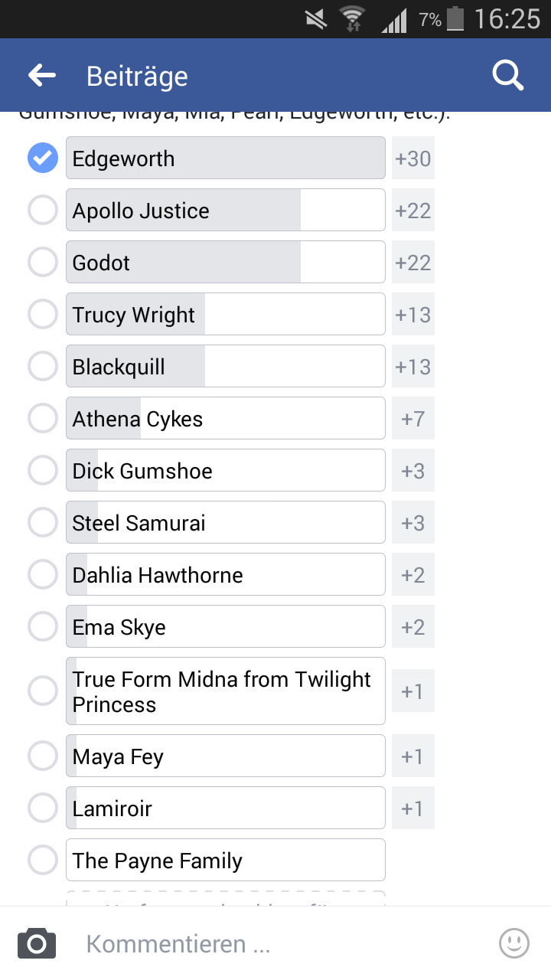Tap the camera icon to attach photo
Viewport: 551px width, 980px height.
tap(37, 943)
